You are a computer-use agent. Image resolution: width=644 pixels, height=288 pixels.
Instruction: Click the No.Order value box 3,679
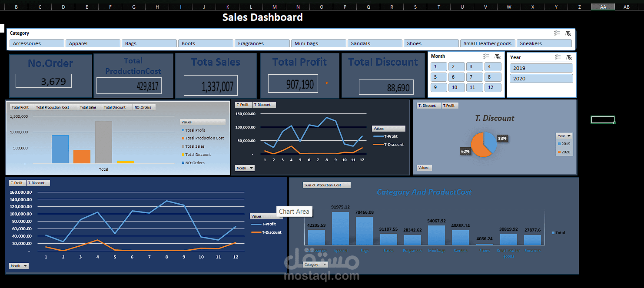(43, 81)
